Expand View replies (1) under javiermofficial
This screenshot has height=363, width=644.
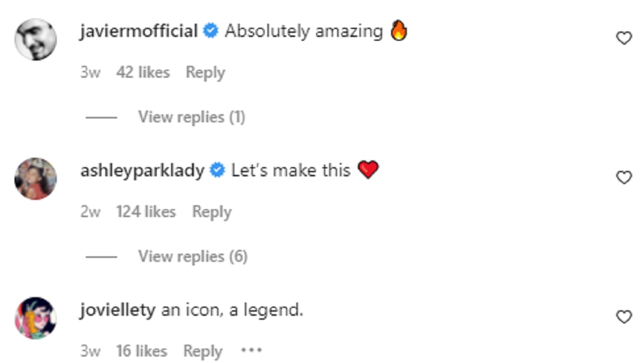tap(191, 117)
